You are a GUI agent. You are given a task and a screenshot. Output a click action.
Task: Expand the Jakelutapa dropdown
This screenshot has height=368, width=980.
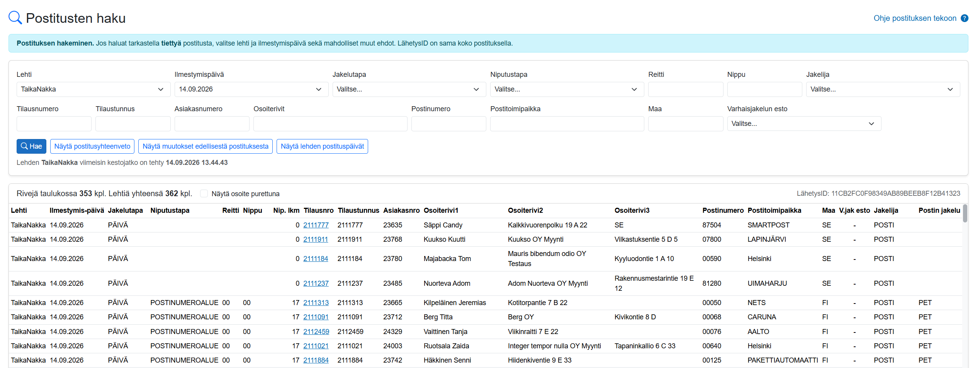click(x=409, y=89)
